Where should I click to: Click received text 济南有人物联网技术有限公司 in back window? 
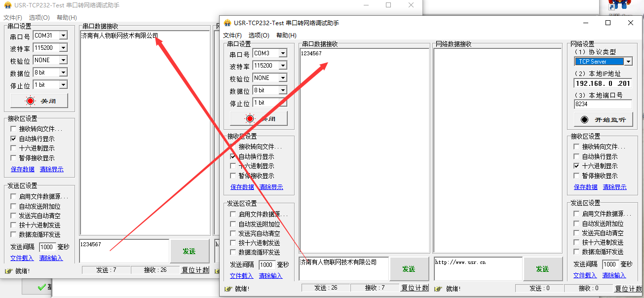click(119, 36)
